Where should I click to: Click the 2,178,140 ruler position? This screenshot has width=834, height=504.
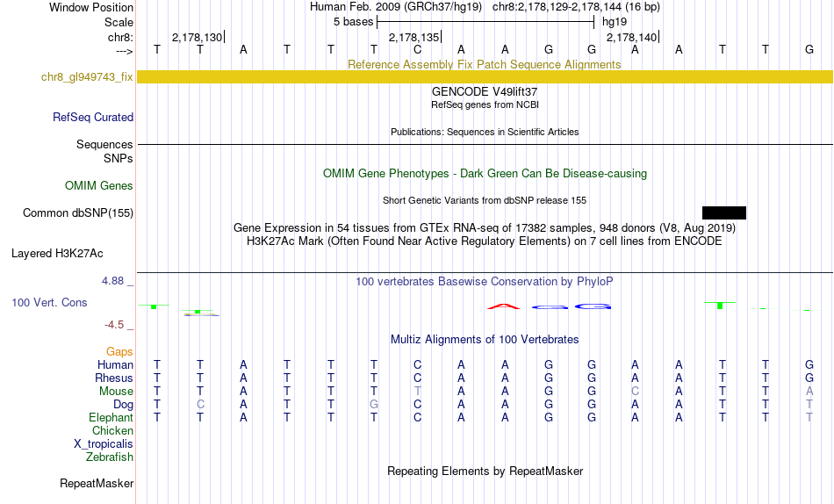(631, 37)
